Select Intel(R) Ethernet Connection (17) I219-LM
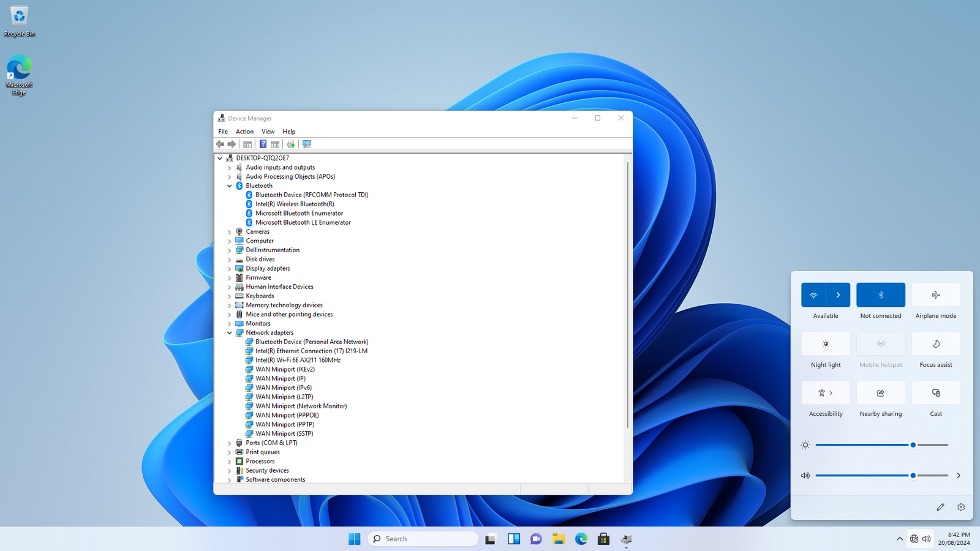Image resolution: width=980 pixels, height=551 pixels. point(311,351)
